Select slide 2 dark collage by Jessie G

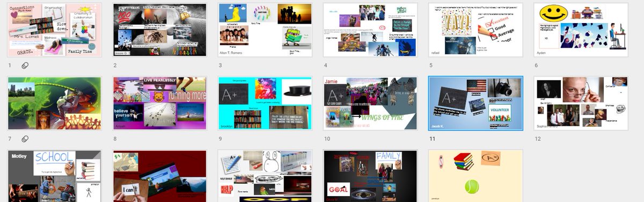click(159, 30)
